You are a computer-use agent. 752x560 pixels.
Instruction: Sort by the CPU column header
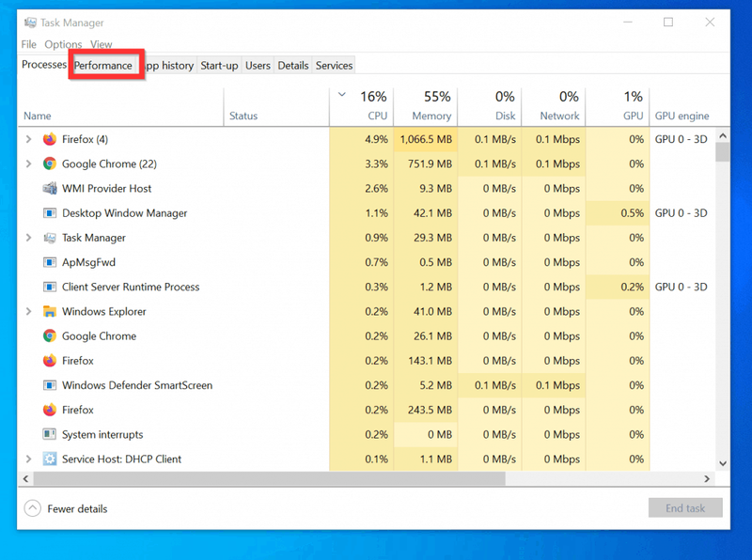(362, 107)
